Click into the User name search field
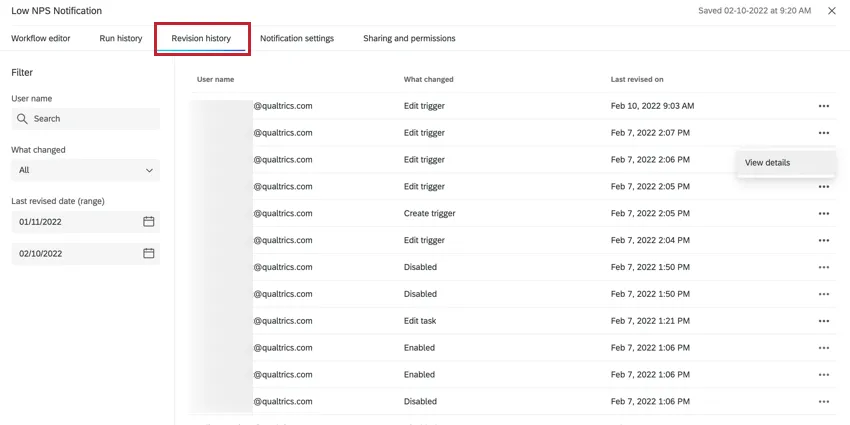This screenshot has height=425, width=850. point(92,119)
